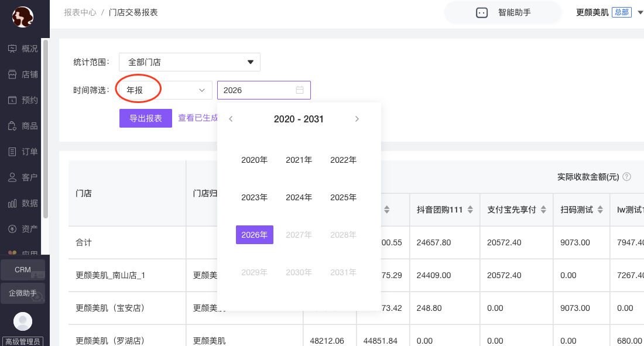
Task: Click the 概况 overview sidebar icon
Action: [12, 49]
